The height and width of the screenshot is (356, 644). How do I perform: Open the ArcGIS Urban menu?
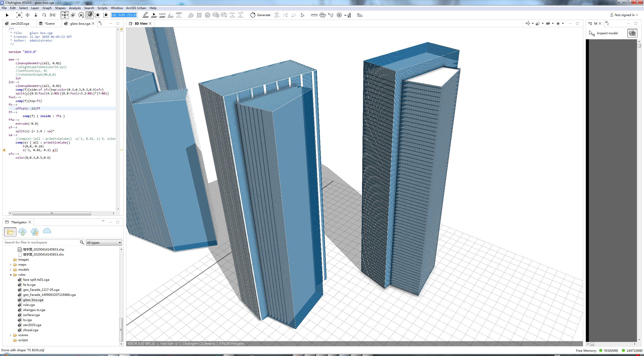136,8
